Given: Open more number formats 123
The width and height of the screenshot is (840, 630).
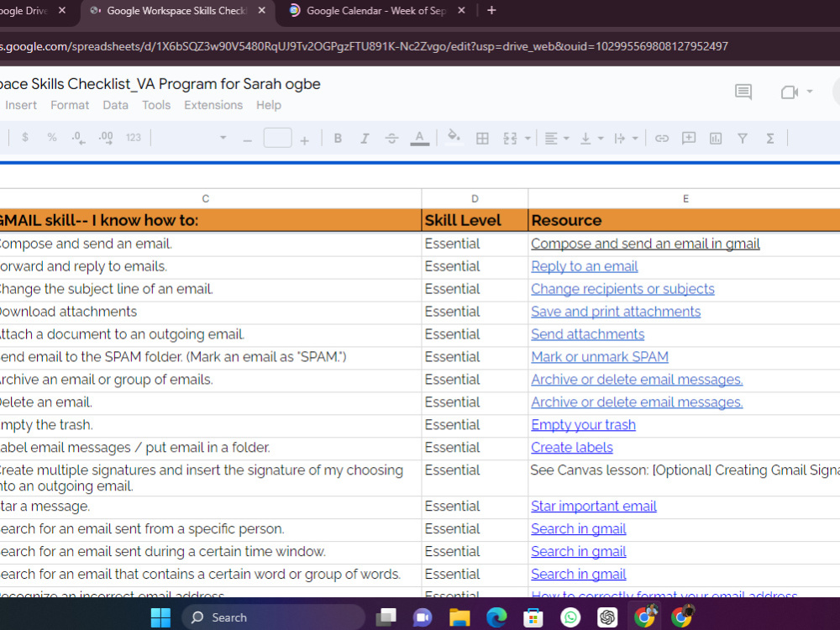Looking at the screenshot, I should pyautogui.click(x=134, y=138).
